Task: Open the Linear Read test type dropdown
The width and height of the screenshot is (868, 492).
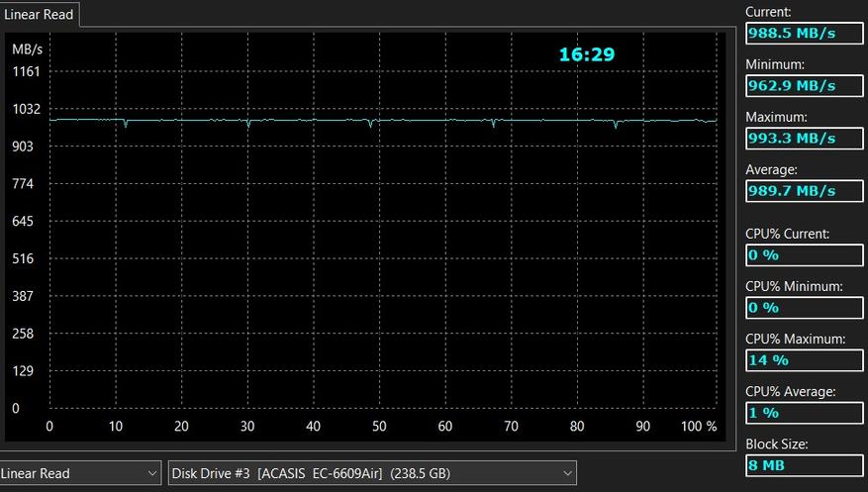Action: pyautogui.click(x=80, y=473)
